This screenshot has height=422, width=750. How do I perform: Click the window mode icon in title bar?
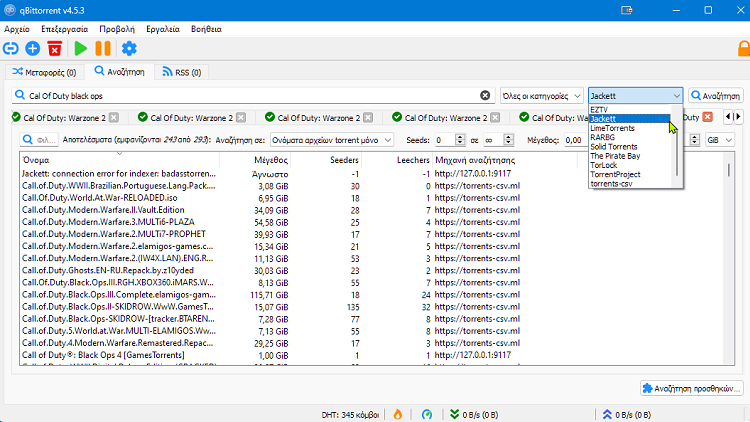(627, 10)
